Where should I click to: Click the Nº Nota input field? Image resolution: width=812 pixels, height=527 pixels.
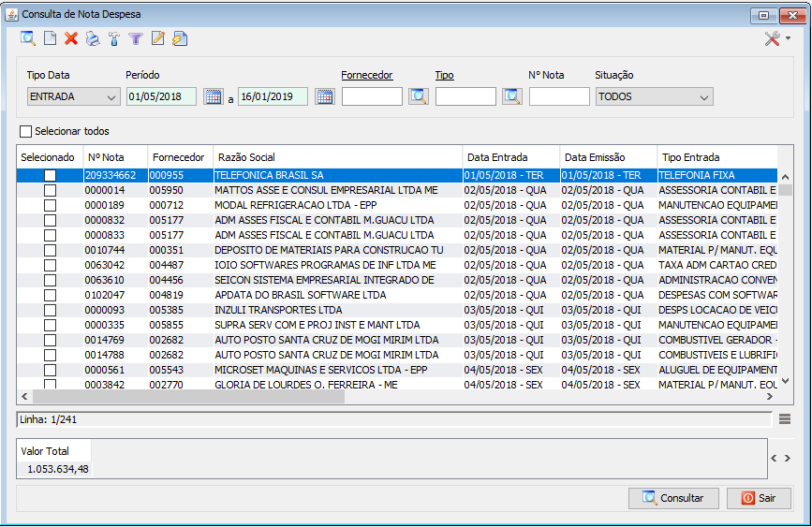pyautogui.click(x=559, y=96)
